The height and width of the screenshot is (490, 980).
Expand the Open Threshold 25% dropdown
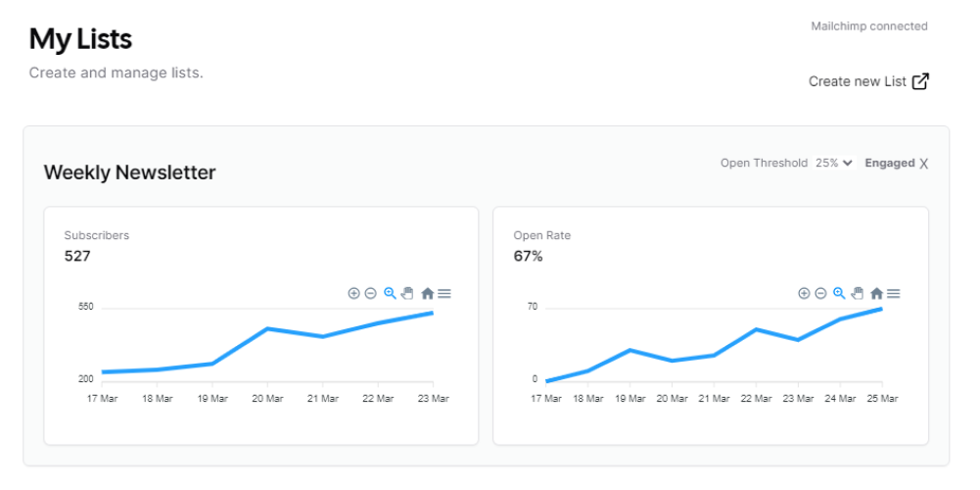point(834,164)
